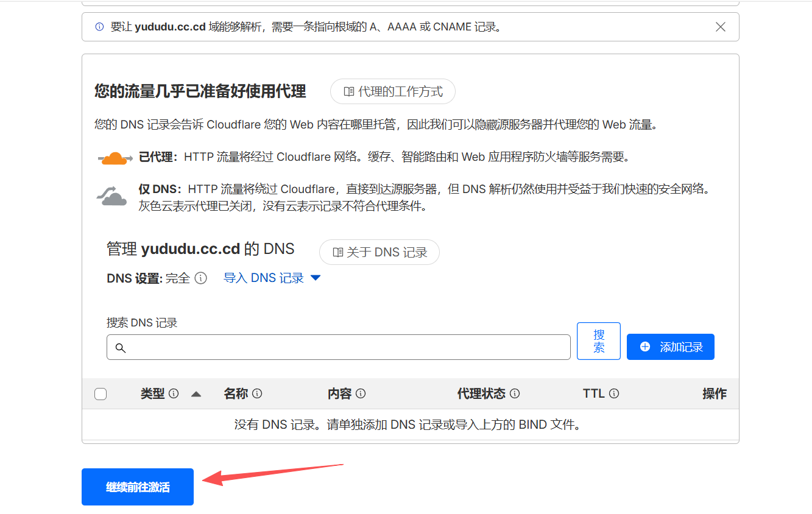This screenshot has width=812, height=514.
Task: Click the info icon beside TTL
Action: [x=614, y=393]
